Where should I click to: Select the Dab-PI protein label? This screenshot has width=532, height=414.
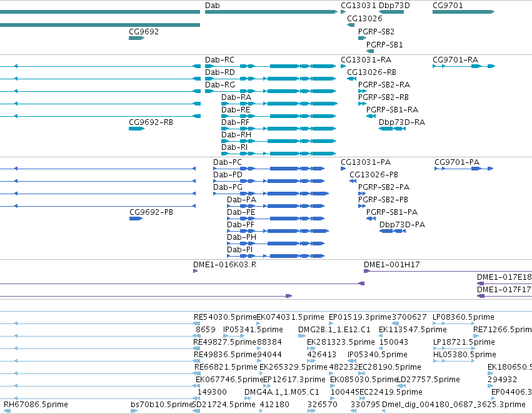coord(240,250)
